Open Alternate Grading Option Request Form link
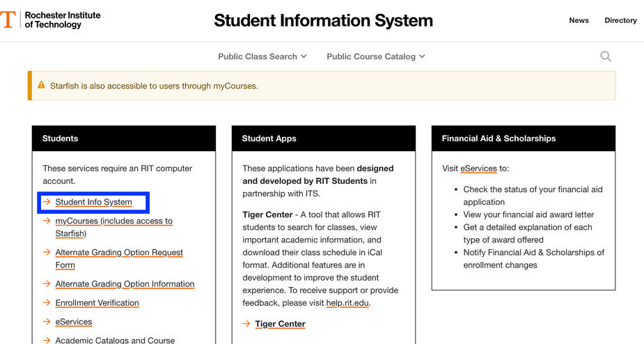644x344 pixels. pos(119,258)
